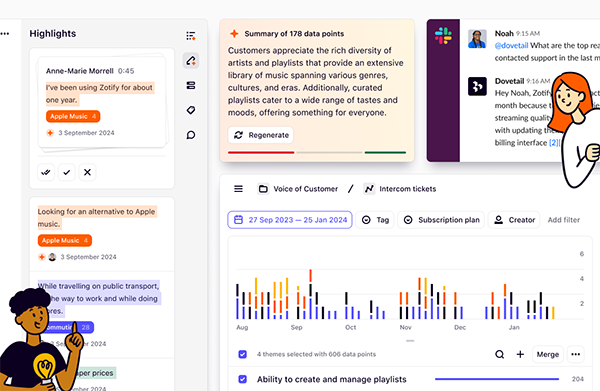The height and width of the screenshot is (391, 600).
Task: Click the three-dots menu left of Highlights
Action: tap(5, 34)
